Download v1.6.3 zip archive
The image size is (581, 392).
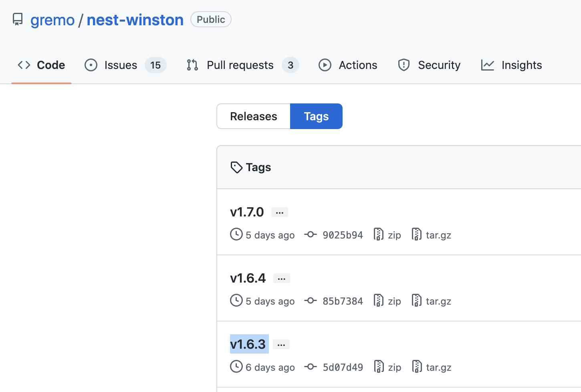pos(387,367)
